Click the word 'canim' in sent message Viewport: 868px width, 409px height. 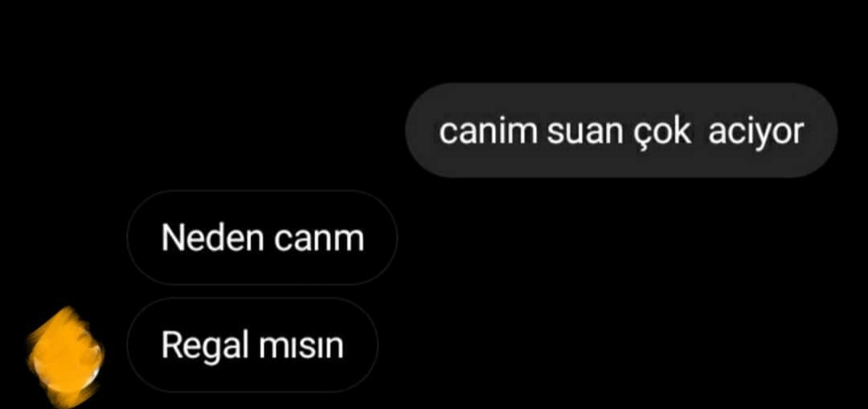(489, 131)
